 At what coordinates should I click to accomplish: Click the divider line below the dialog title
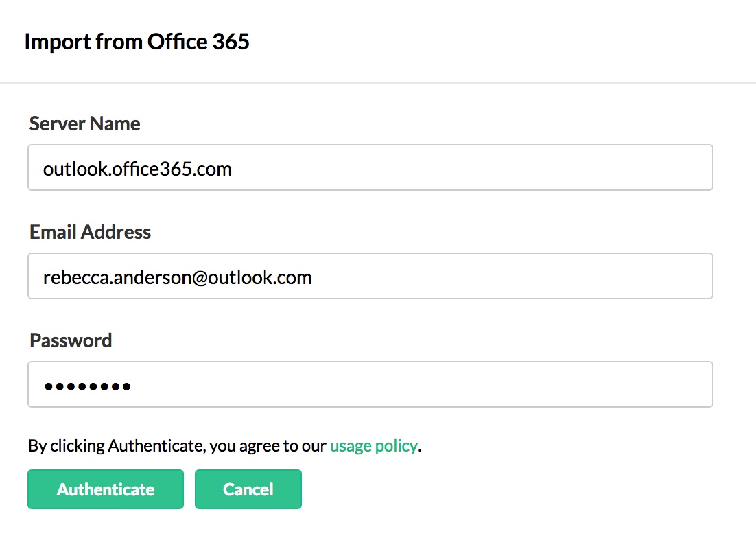(378, 83)
